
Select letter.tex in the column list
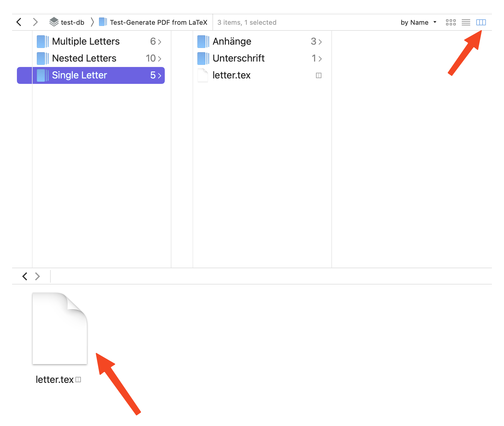click(231, 75)
